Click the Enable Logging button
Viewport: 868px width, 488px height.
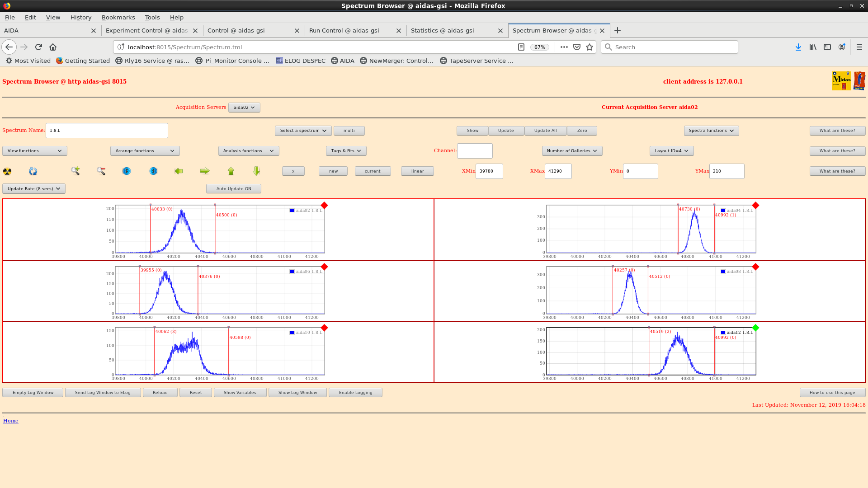pos(355,393)
